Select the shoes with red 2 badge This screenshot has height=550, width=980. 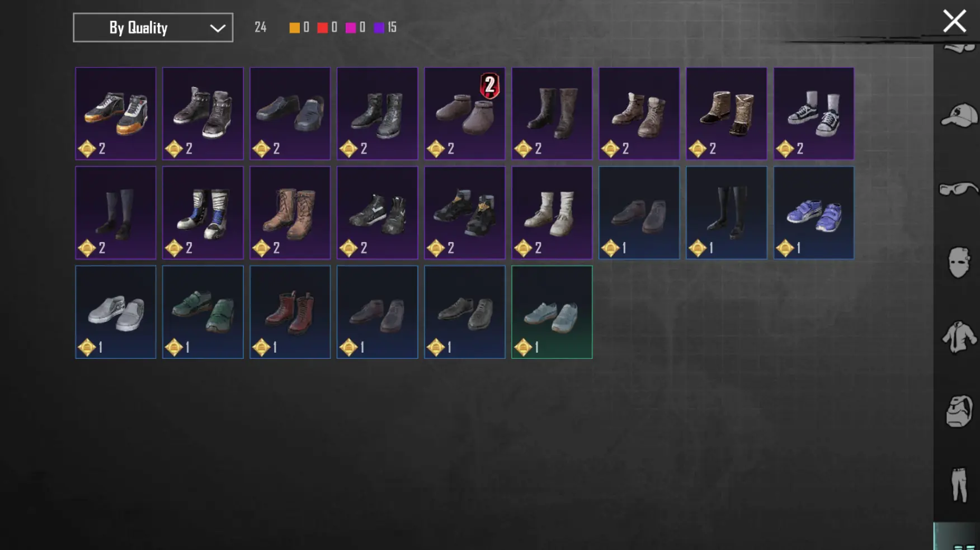465,113
